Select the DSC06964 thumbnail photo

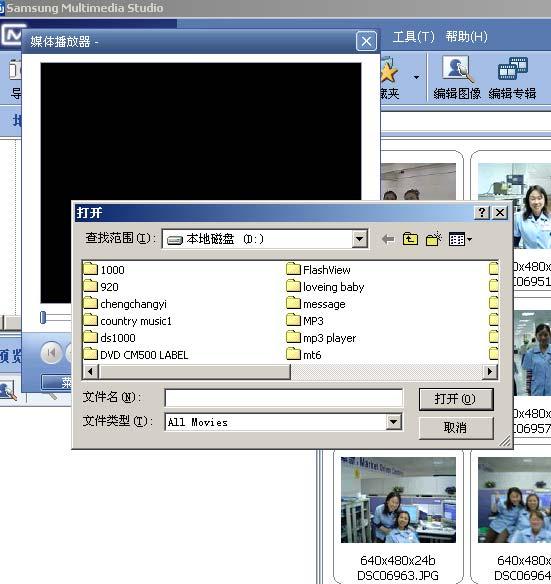[x=514, y=499]
